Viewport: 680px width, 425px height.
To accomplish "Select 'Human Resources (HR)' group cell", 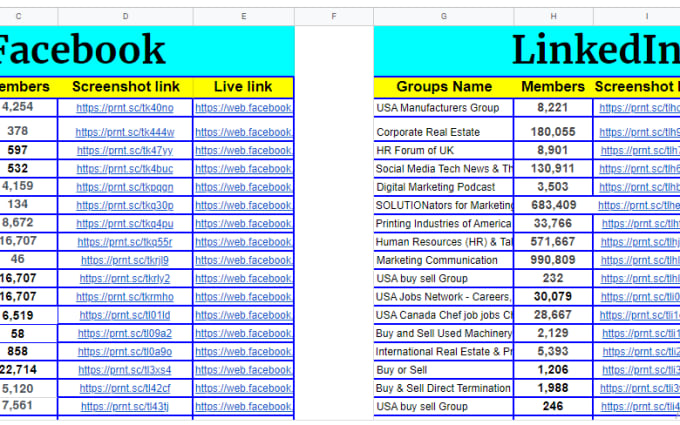I will (x=444, y=242).
